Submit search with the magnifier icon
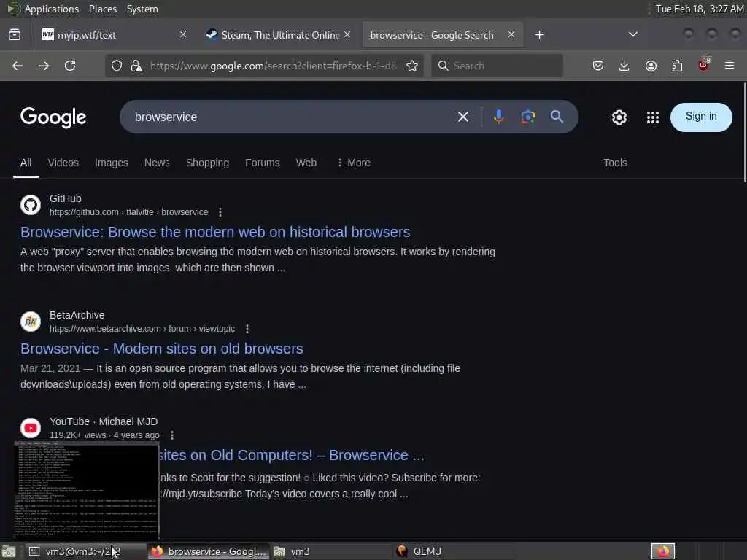747x560 pixels. pos(557,117)
